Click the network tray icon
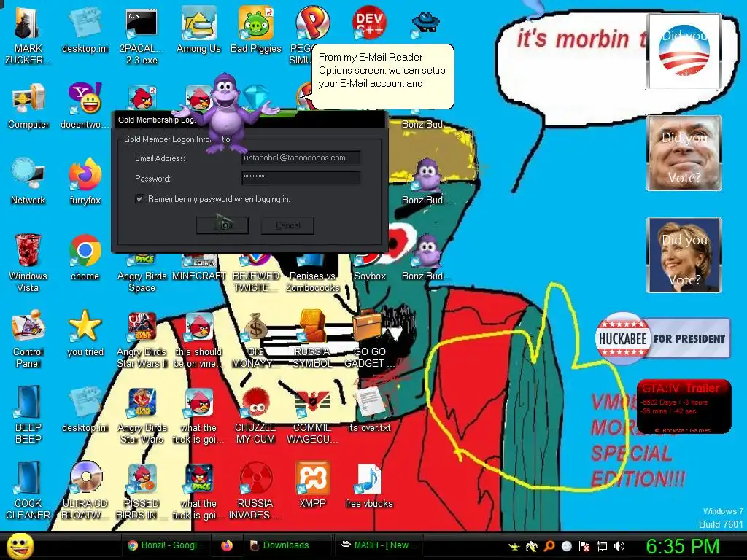 coord(602,546)
